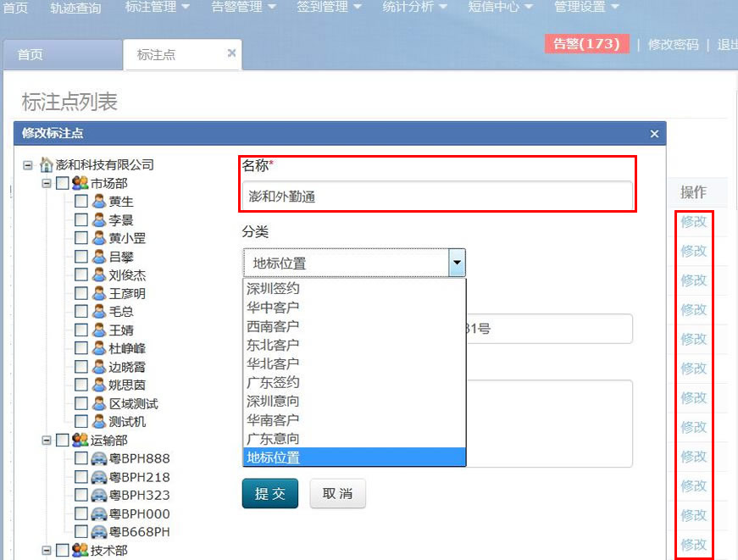
Task: Click the user icon beside 测试机
Action: (x=99, y=422)
